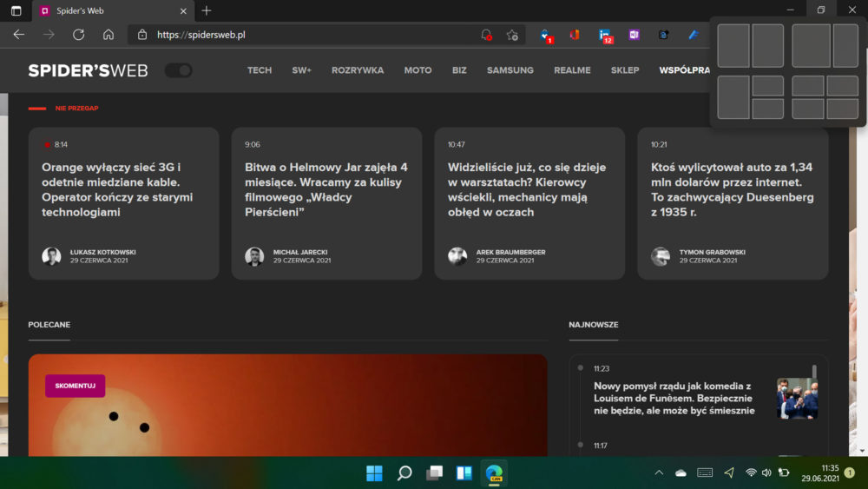Open the WSPÓŁPRA… menu item
868x489 pixels.
(x=684, y=70)
